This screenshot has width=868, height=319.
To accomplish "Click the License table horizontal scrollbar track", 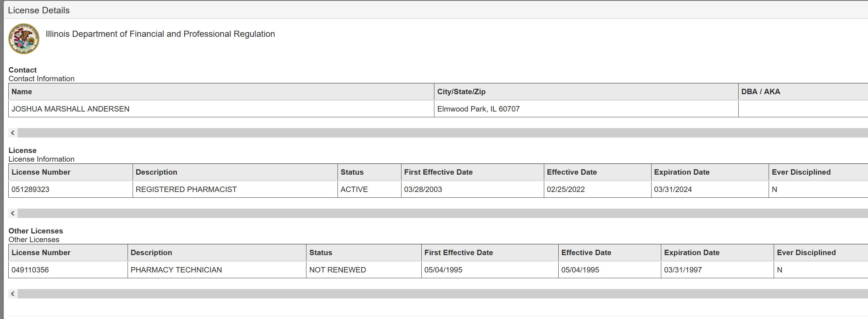I will [x=443, y=213].
